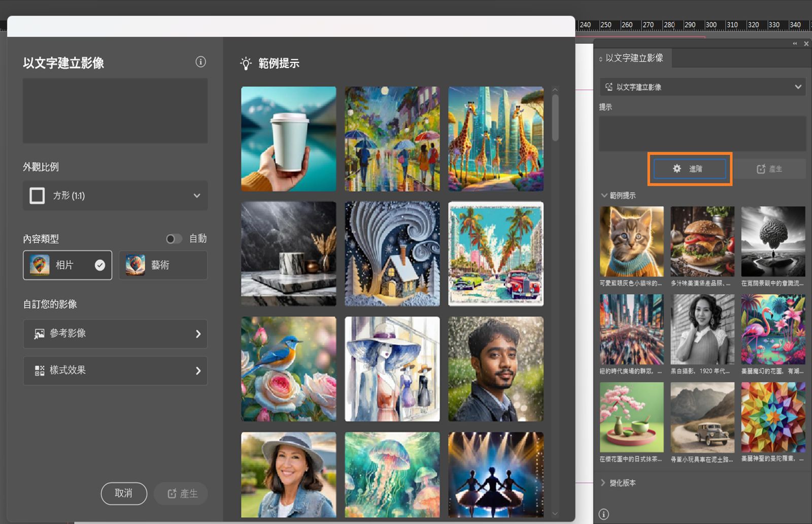
Task: Click the dialog's sample gallery scrollbar thumb
Action: (555, 118)
